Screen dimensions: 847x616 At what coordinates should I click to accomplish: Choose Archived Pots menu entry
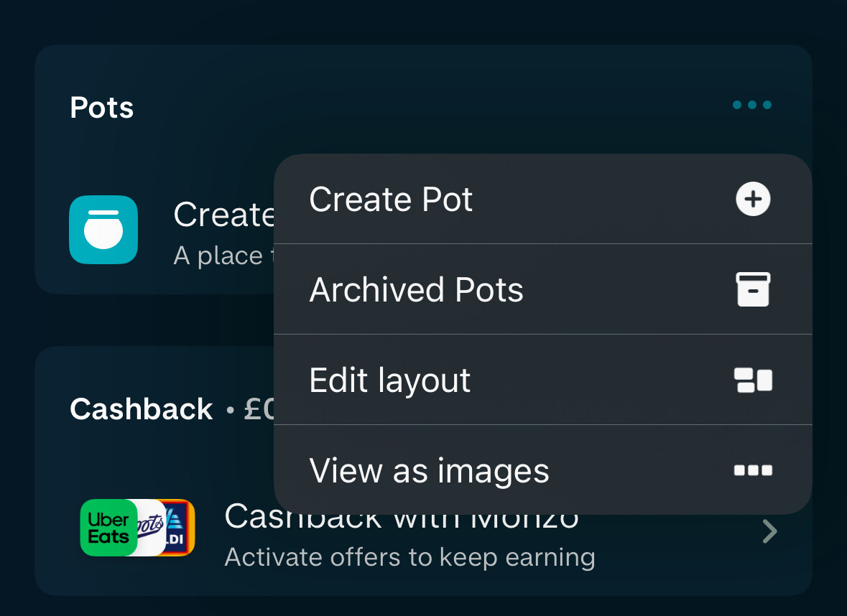coord(543,289)
